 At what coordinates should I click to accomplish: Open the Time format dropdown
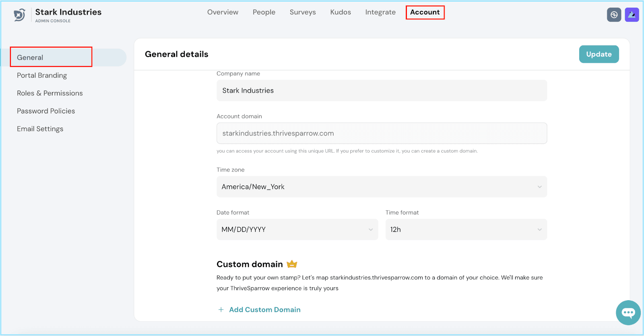coord(466,229)
